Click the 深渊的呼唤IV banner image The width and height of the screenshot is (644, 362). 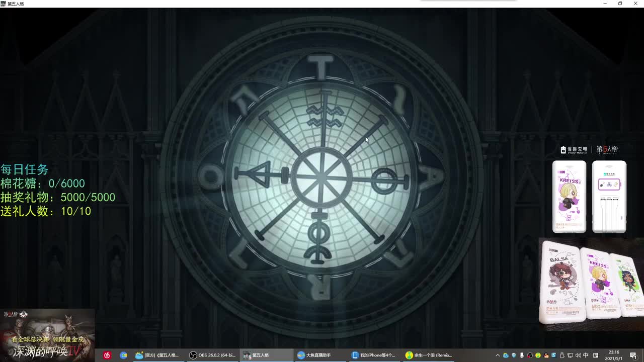[x=47, y=335]
